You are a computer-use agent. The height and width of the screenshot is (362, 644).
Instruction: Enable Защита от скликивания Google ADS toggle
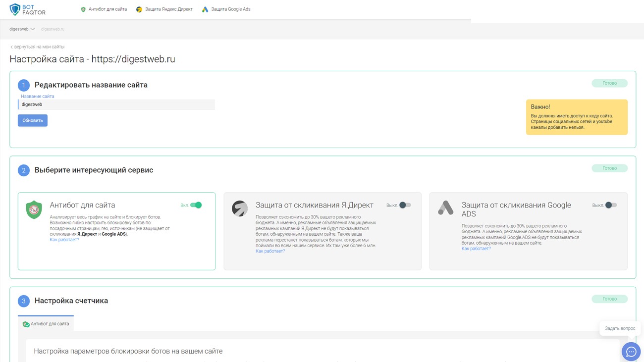point(611,205)
